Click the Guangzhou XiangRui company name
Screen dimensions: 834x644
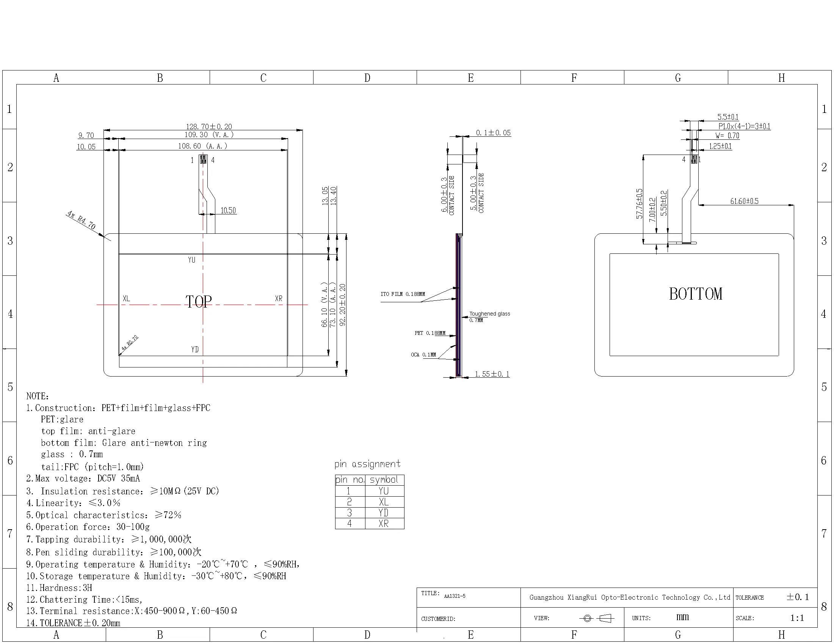tap(630, 597)
